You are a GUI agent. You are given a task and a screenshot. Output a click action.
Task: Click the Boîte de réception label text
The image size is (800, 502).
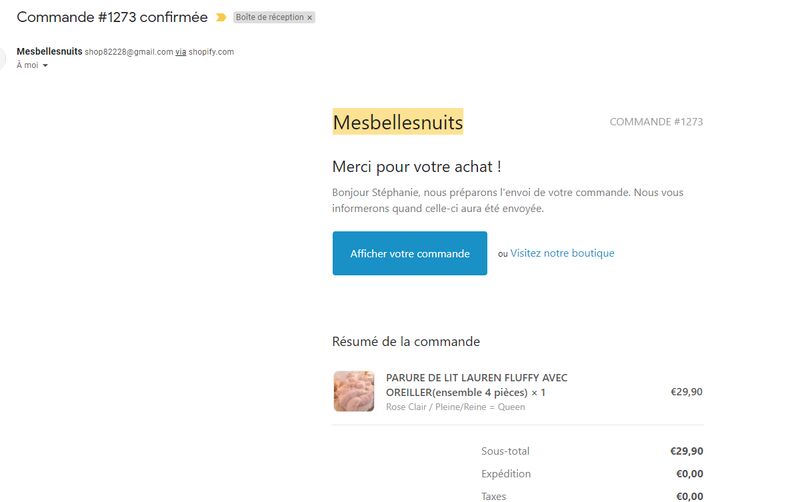click(269, 18)
